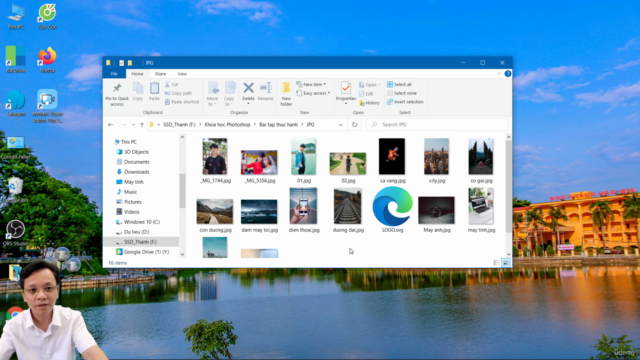The image size is (640, 360).
Task: Switch to the View ribbon tab
Action: [x=182, y=74]
